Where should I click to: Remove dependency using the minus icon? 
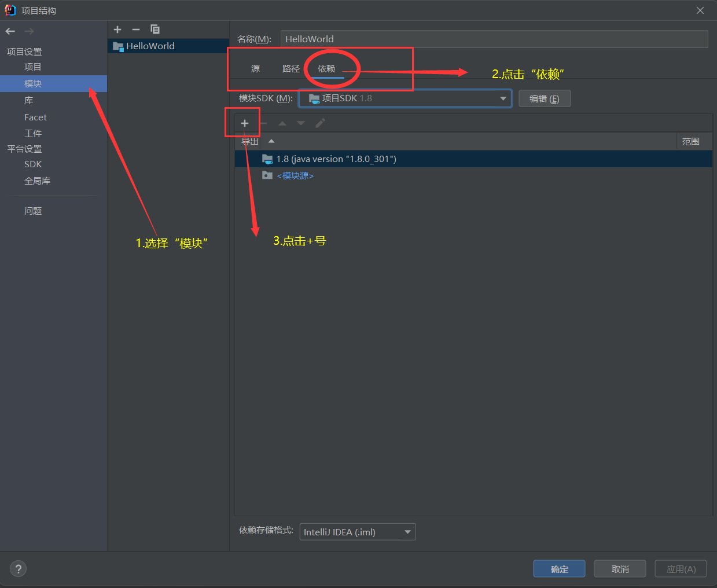point(264,123)
